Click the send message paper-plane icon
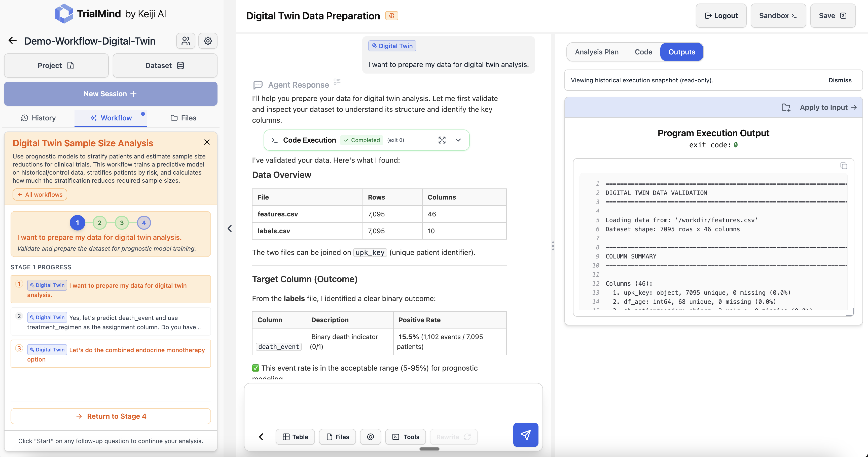The height and width of the screenshot is (457, 868). coord(525,434)
